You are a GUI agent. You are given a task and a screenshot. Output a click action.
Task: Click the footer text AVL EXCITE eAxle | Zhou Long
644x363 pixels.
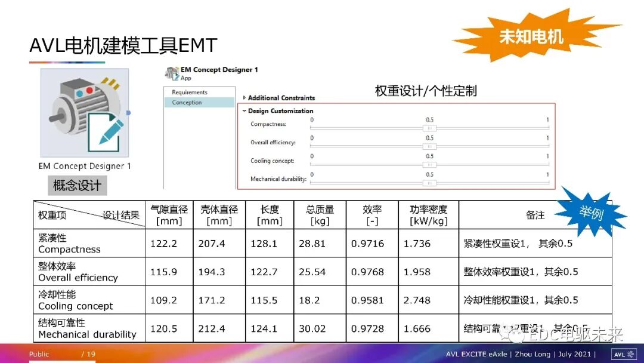(498, 354)
